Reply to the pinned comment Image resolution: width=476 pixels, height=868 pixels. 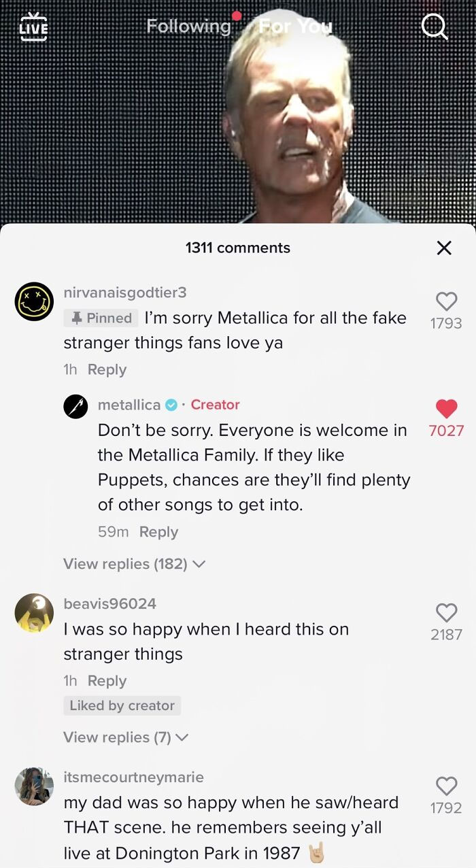(x=107, y=369)
